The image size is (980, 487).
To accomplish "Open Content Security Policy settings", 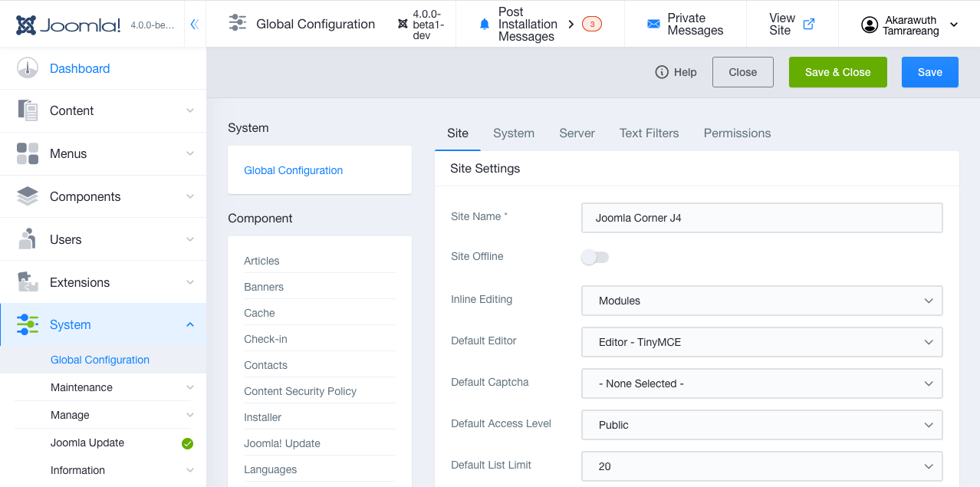I will [x=301, y=391].
